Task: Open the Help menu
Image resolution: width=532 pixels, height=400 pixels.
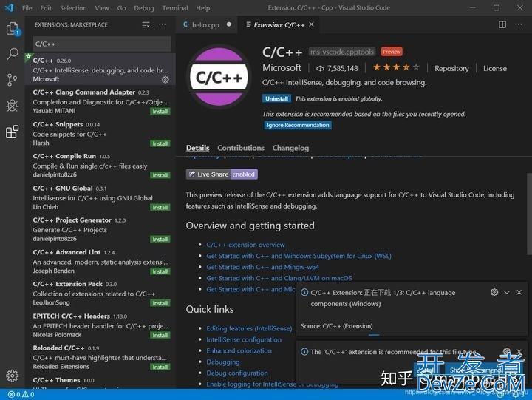Action: tap(203, 8)
